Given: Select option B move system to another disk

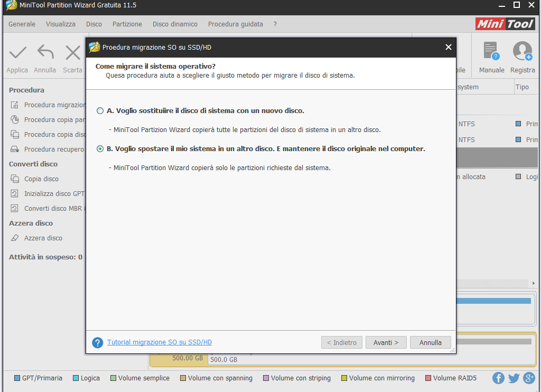Looking at the screenshot, I should click(x=100, y=149).
